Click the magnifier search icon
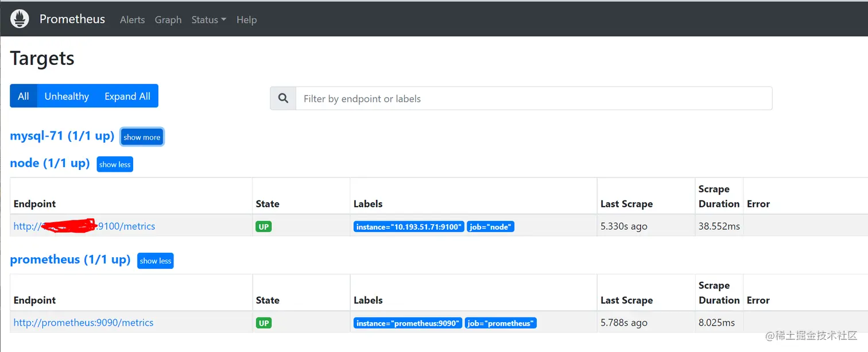This screenshot has width=868, height=352. (x=283, y=98)
